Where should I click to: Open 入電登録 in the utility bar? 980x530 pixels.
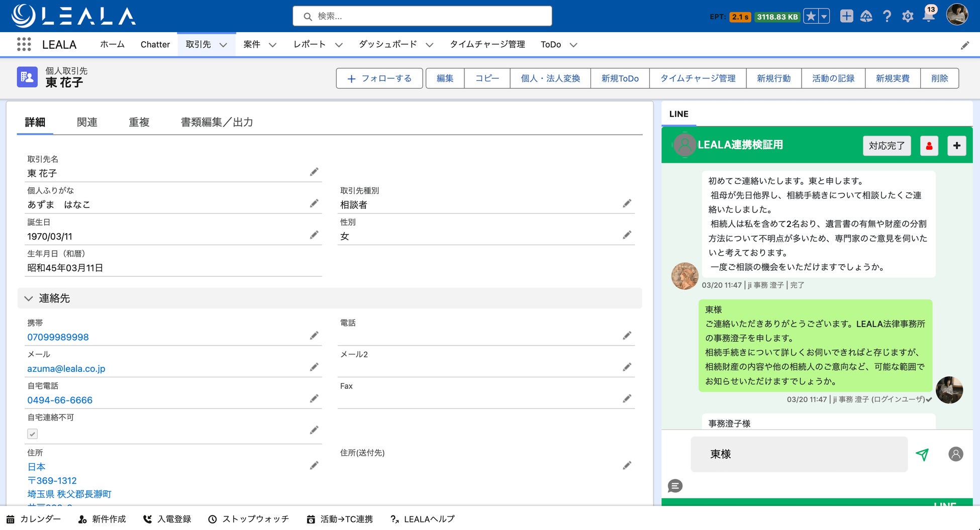click(x=167, y=519)
